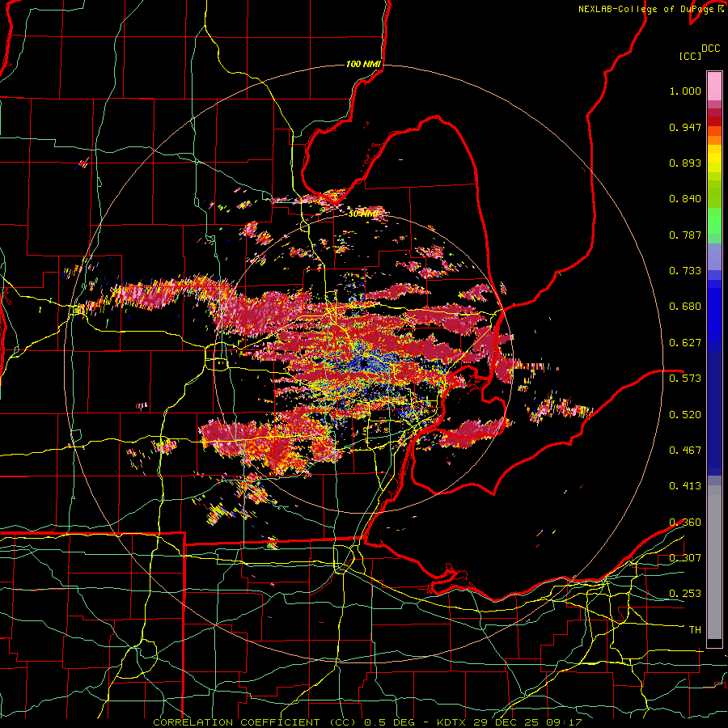Click the 1.000 scale value
728x728 pixels.
pos(685,91)
